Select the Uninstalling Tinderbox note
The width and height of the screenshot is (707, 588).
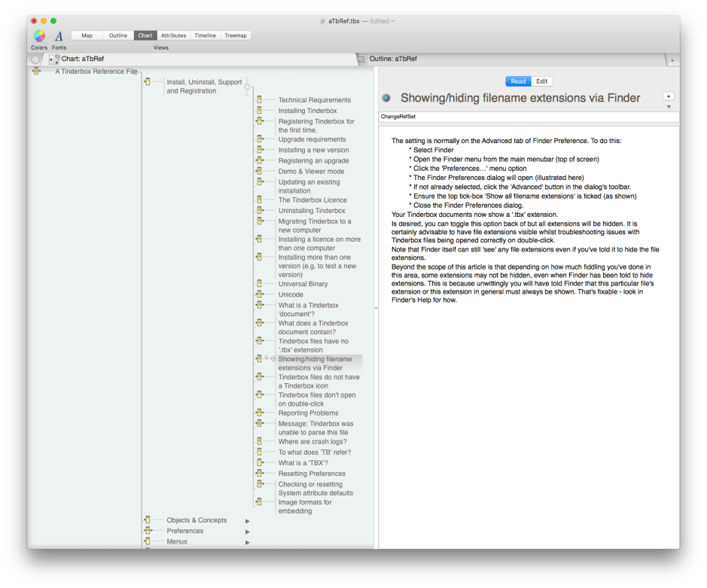(x=312, y=211)
